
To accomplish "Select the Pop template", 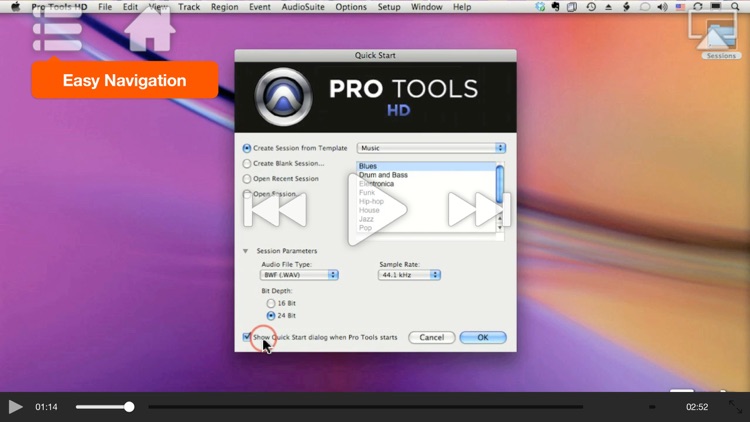I will click(427, 228).
